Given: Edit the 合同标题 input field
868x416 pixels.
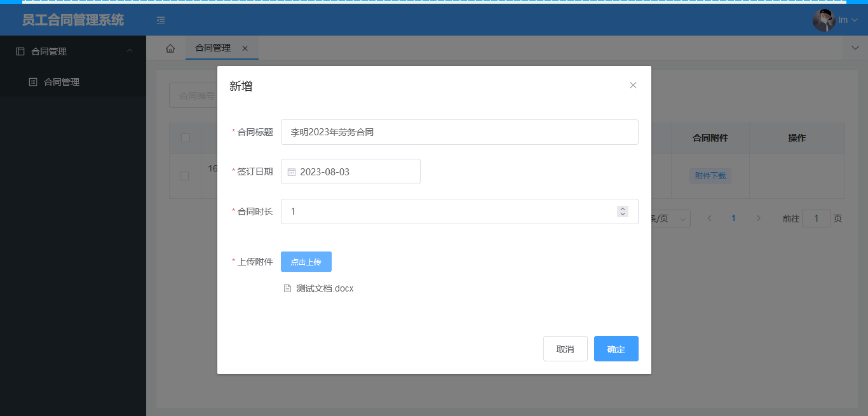Looking at the screenshot, I should pos(459,132).
